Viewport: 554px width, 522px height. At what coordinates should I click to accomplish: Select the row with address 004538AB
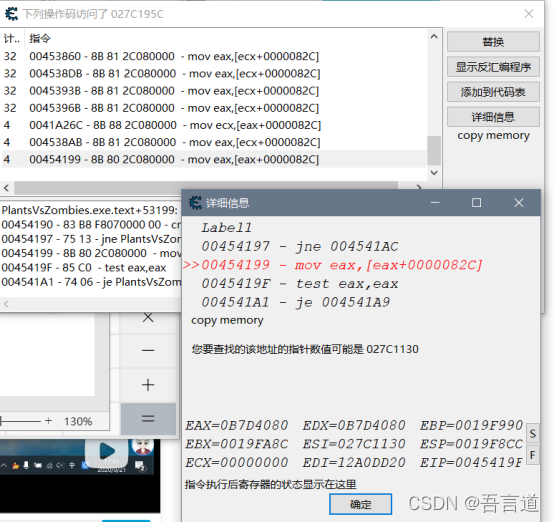[x=214, y=142]
